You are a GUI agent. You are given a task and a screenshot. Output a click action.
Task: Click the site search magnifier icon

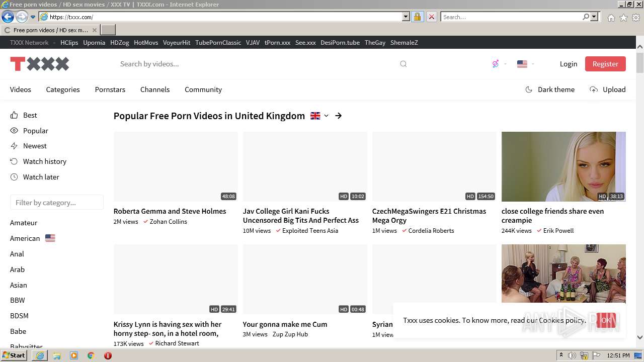tap(404, 64)
